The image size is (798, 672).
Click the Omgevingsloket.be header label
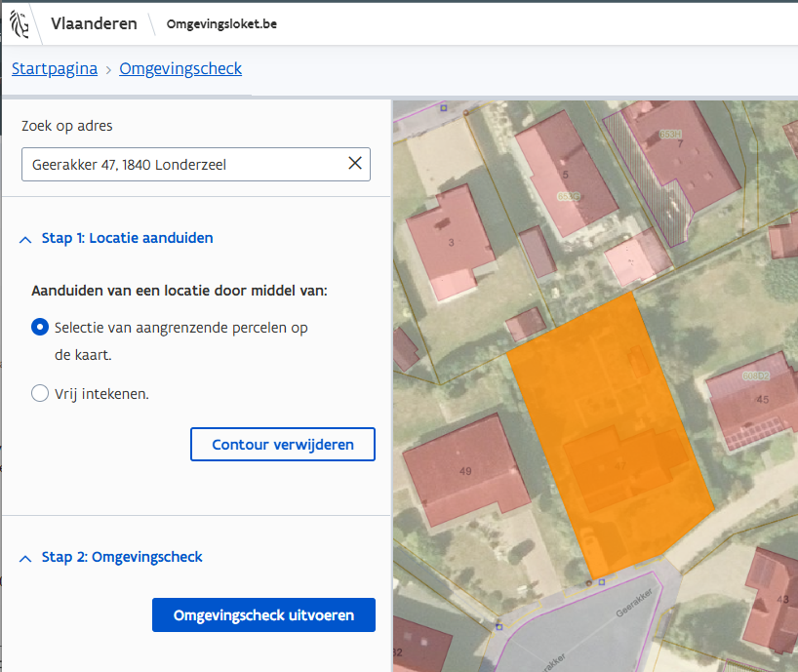pos(219,23)
